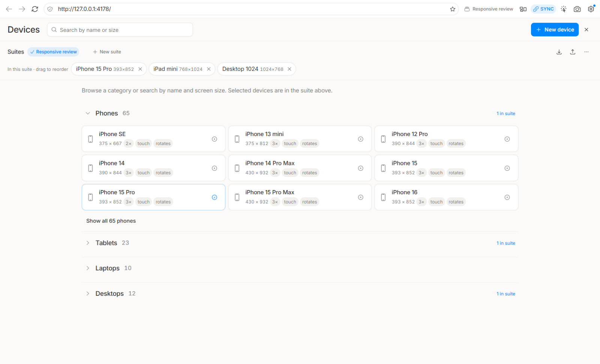Click 1 in suite link for Phones
The height and width of the screenshot is (364, 600).
506,114
